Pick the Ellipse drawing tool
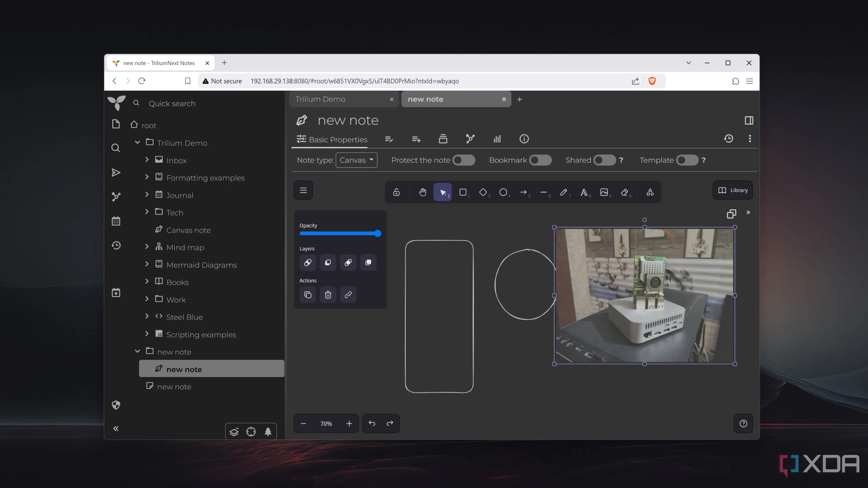Screen dimensions: 868x488 click(503, 192)
